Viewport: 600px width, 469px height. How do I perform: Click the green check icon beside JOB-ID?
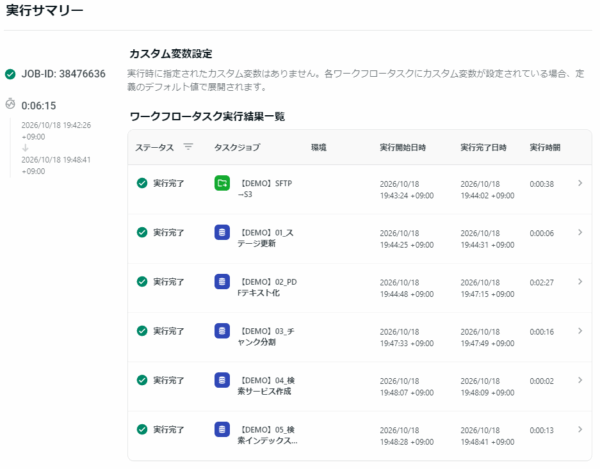[x=10, y=74]
